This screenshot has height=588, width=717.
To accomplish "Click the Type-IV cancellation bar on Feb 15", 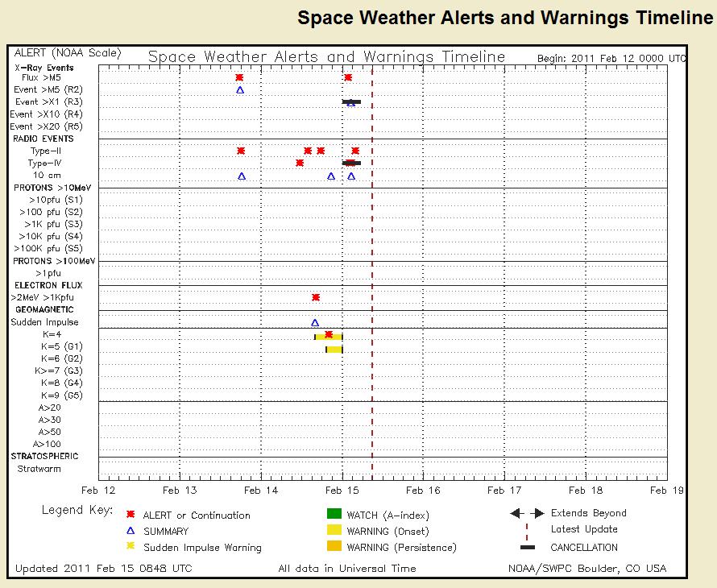I will click(x=351, y=163).
